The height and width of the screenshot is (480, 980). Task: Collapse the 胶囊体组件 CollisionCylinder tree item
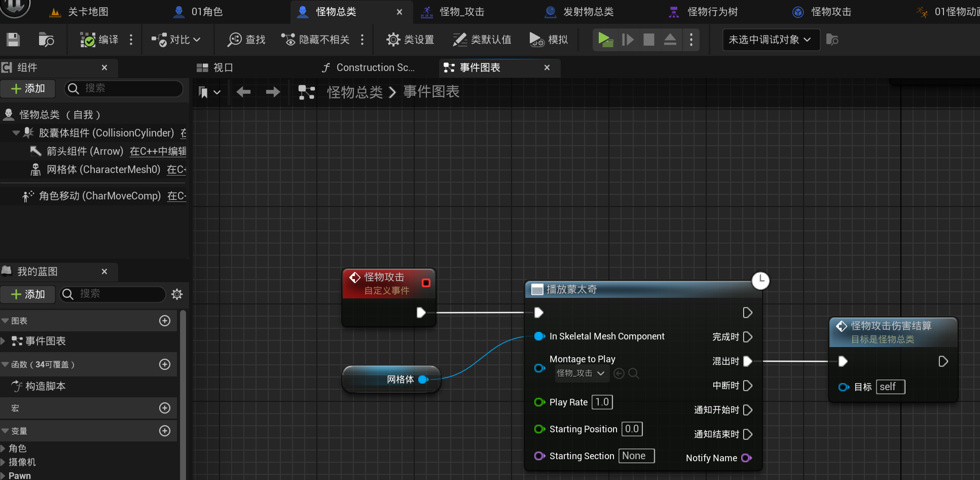point(16,133)
